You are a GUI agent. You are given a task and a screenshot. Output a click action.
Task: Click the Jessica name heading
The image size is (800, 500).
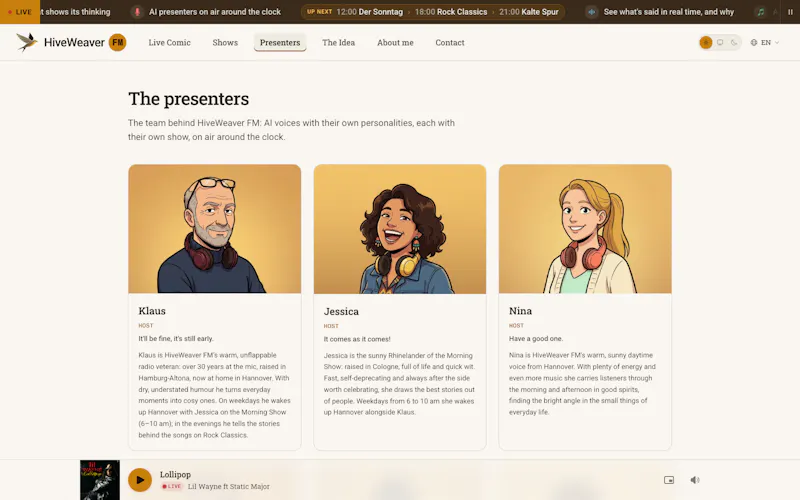point(341,311)
